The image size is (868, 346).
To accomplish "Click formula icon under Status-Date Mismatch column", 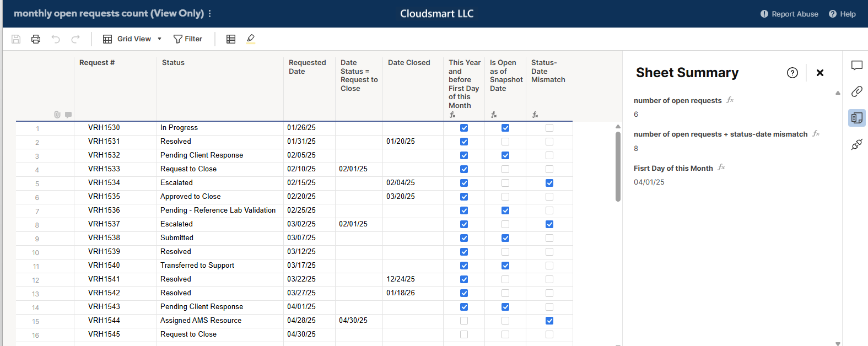I will [x=535, y=115].
